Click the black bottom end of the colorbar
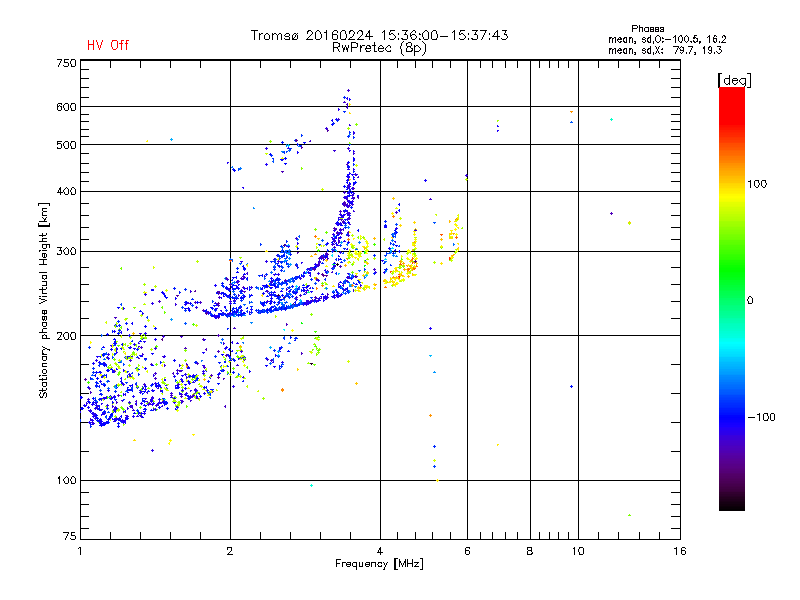The width and height of the screenshot is (800, 600). [732, 503]
